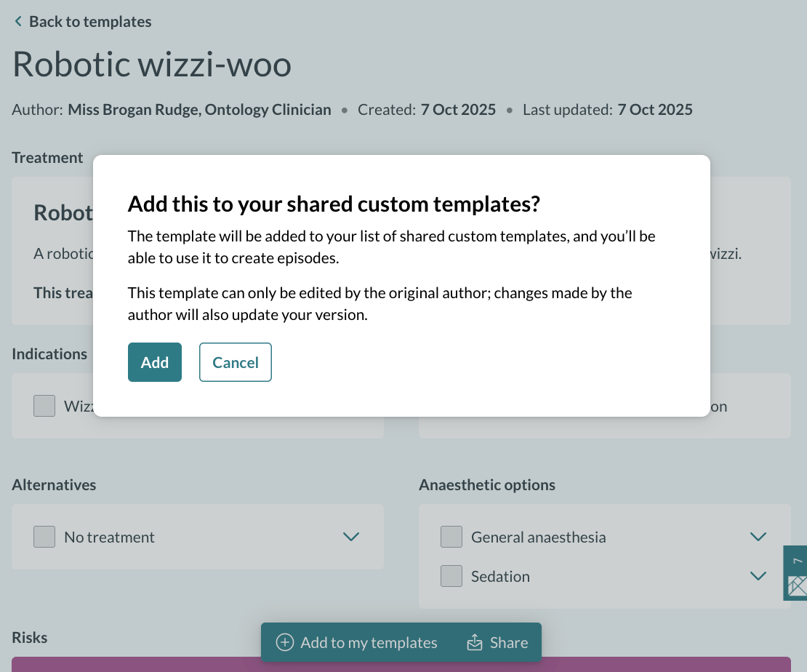
Task: Expand the Sedation anaesthetic option
Action: coord(758,575)
